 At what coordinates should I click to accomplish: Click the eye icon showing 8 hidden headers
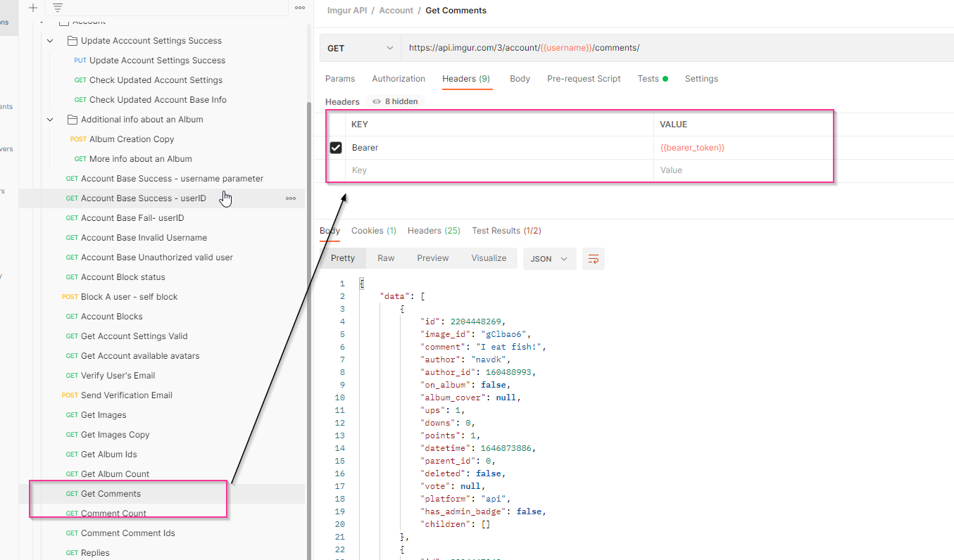coord(377,102)
